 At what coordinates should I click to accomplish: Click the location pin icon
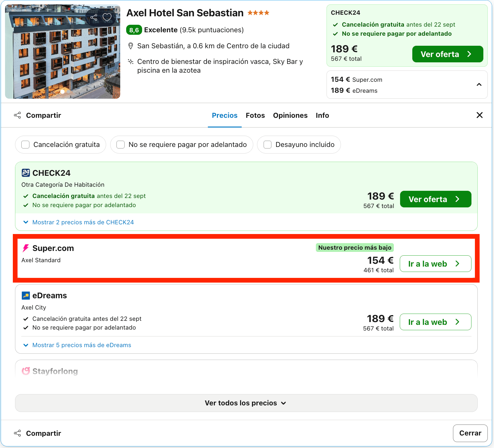tap(131, 46)
